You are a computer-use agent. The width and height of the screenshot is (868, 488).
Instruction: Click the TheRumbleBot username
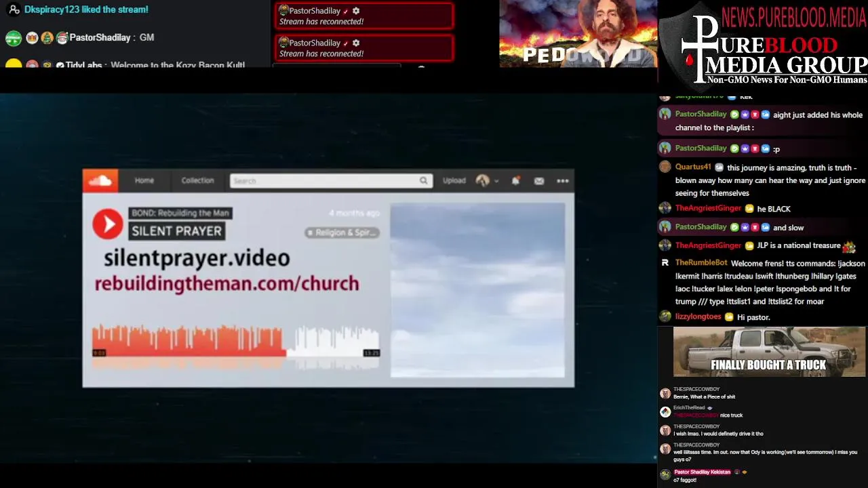point(701,263)
